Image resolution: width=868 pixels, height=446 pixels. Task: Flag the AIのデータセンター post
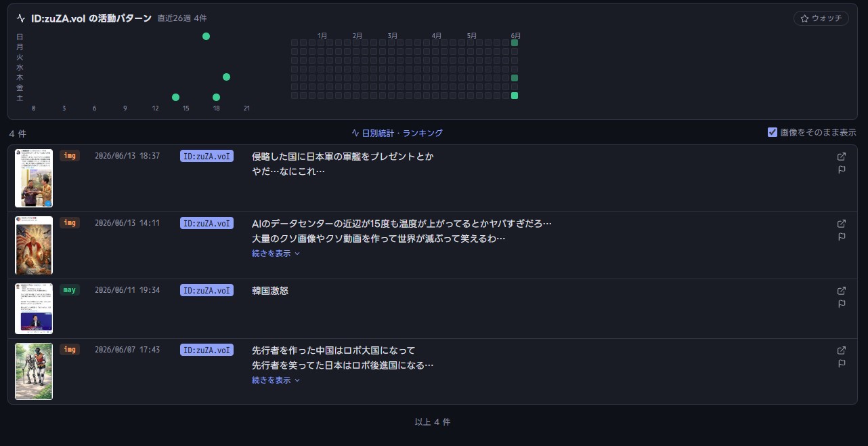point(842,237)
